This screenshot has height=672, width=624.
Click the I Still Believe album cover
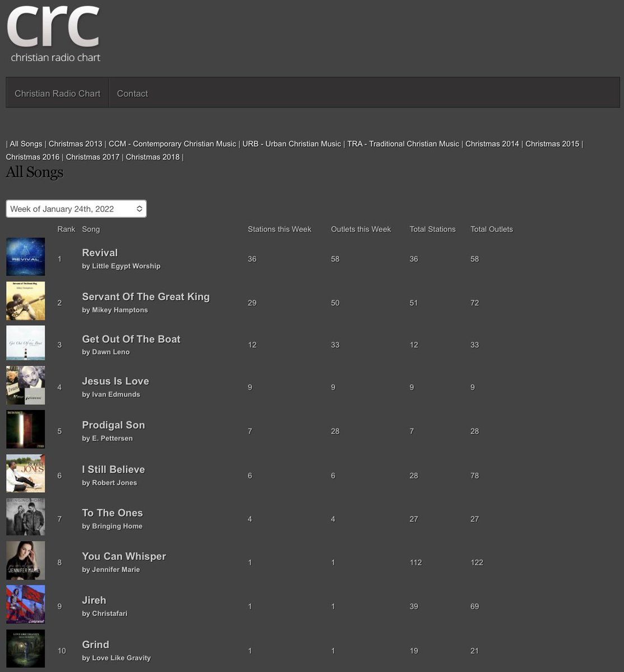pyautogui.click(x=25, y=473)
